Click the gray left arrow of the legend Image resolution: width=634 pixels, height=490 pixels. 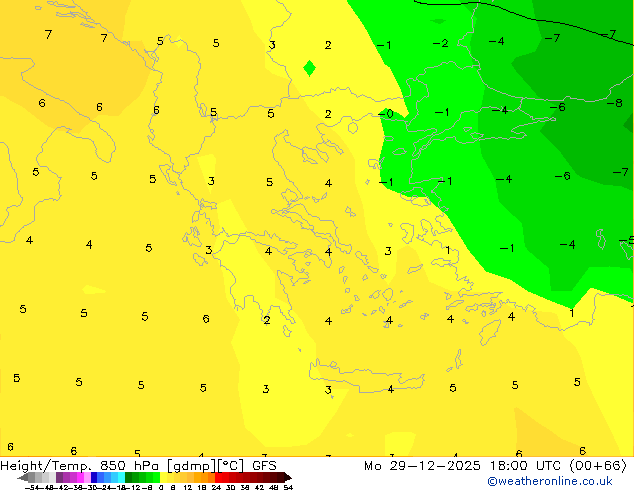(23, 477)
